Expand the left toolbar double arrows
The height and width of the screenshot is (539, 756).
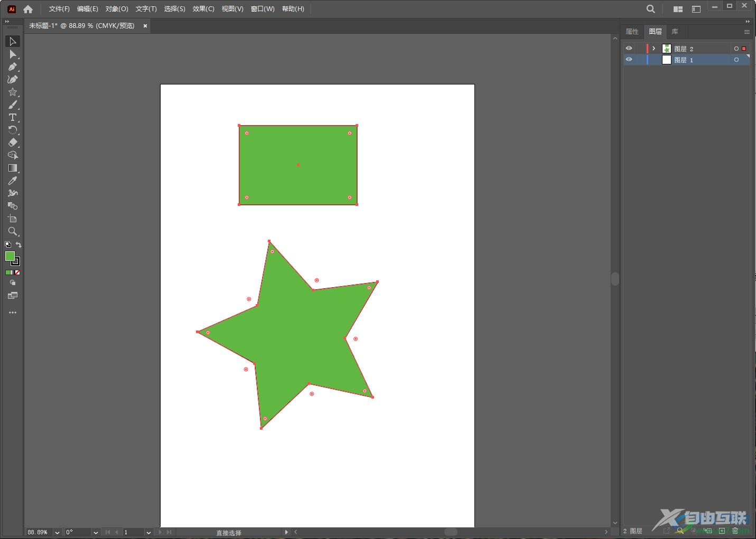point(7,22)
